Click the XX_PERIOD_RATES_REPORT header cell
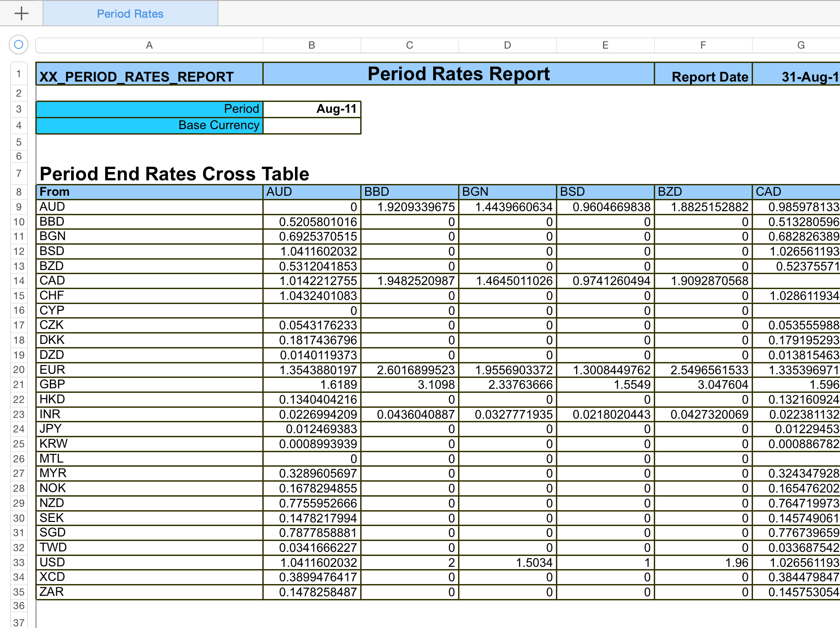The width and height of the screenshot is (840, 628). pyautogui.click(x=150, y=76)
